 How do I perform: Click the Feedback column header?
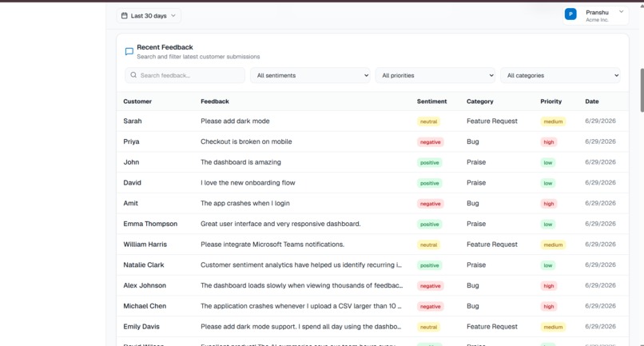[215, 101]
